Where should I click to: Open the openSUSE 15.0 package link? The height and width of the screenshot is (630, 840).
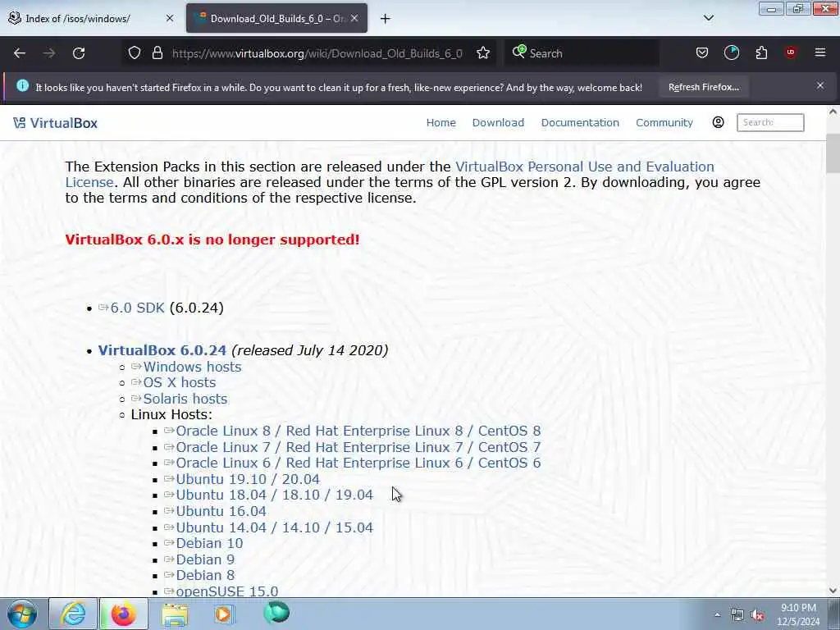226,591
